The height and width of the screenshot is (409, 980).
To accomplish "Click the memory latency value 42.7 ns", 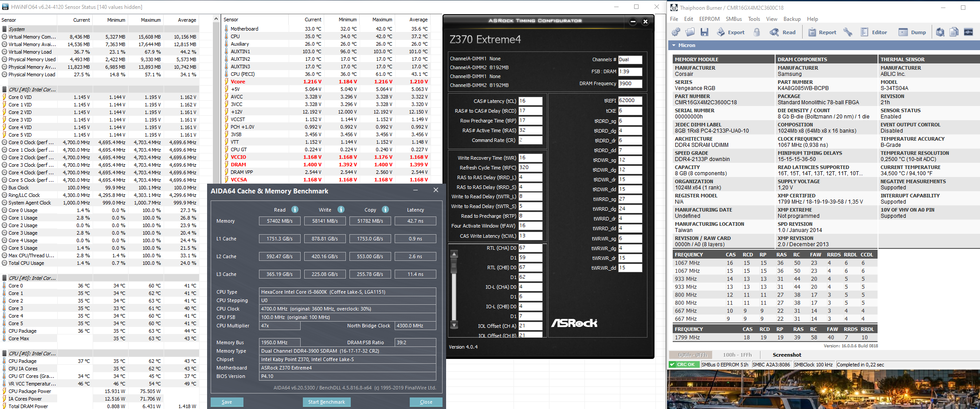I will (416, 221).
